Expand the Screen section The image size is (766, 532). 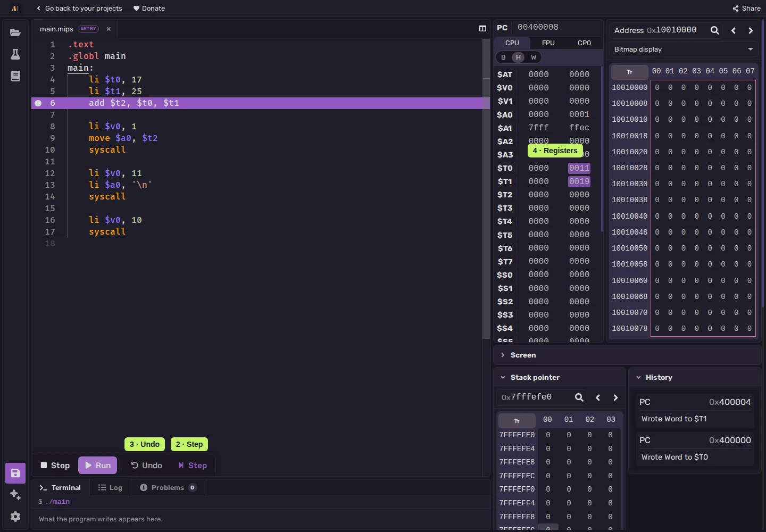pyautogui.click(x=628, y=355)
